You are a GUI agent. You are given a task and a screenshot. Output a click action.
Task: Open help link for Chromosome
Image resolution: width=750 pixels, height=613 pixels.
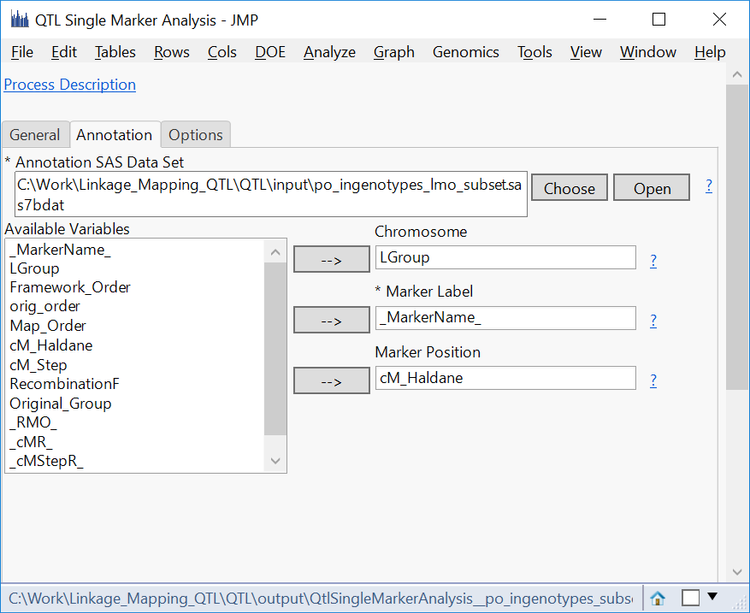653,261
